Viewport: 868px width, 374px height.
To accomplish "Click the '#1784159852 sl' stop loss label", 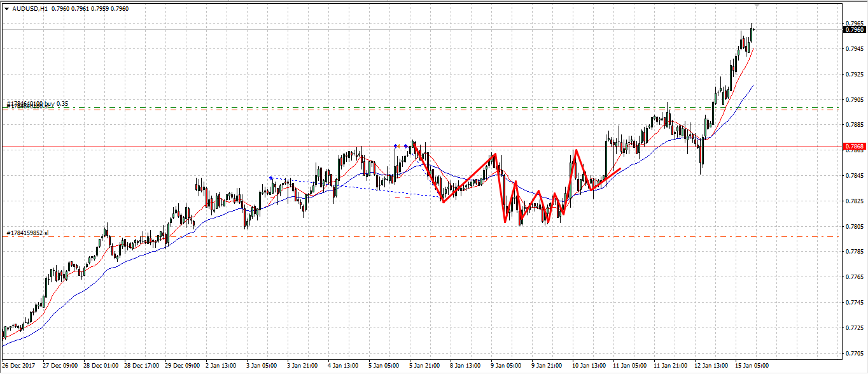I will [x=27, y=233].
